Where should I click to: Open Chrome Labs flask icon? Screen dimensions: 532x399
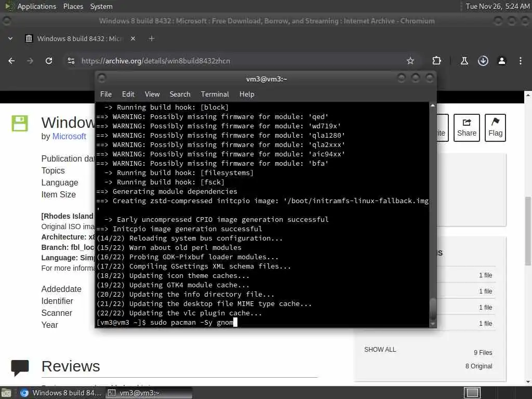pyautogui.click(x=464, y=61)
